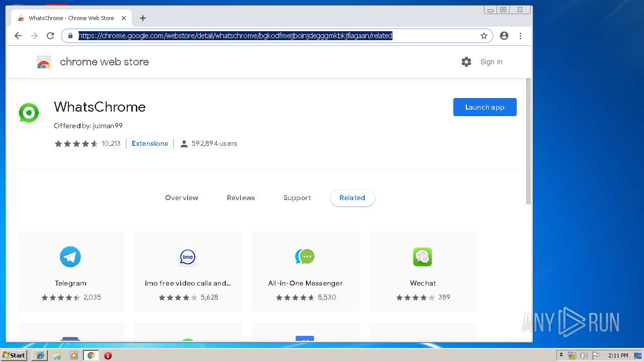Image resolution: width=644 pixels, height=362 pixels.
Task: Show hidden system tray icons
Action: tap(561, 355)
